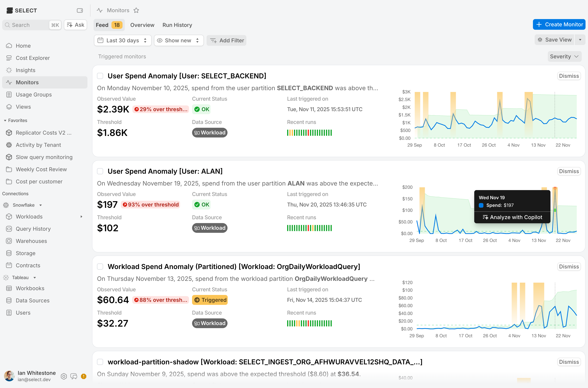This screenshot has width=588, height=388.
Task: Select the SELECT_BACKEND anomaly checkbox
Action: (x=100, y=76)
